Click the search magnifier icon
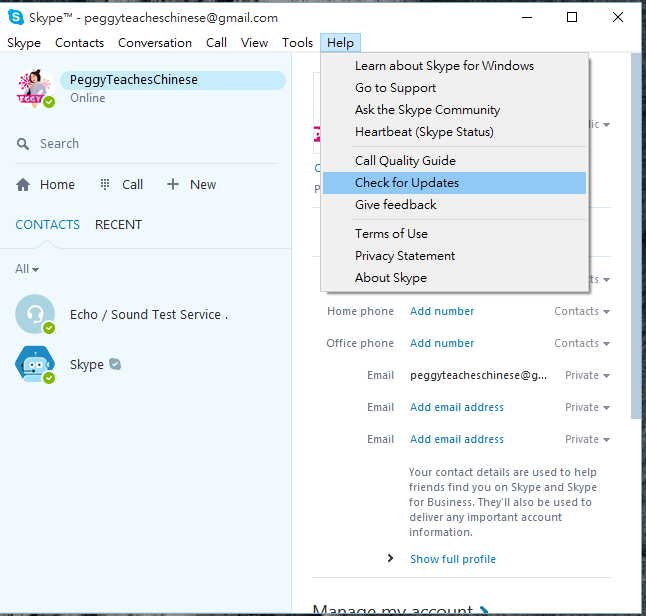646x616 pixels. click(x=23, y=144)
